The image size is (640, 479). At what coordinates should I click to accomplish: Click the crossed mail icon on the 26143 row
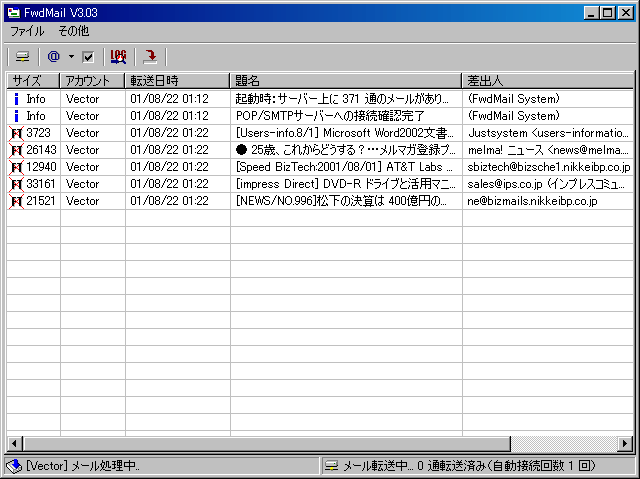coord(16,150)
